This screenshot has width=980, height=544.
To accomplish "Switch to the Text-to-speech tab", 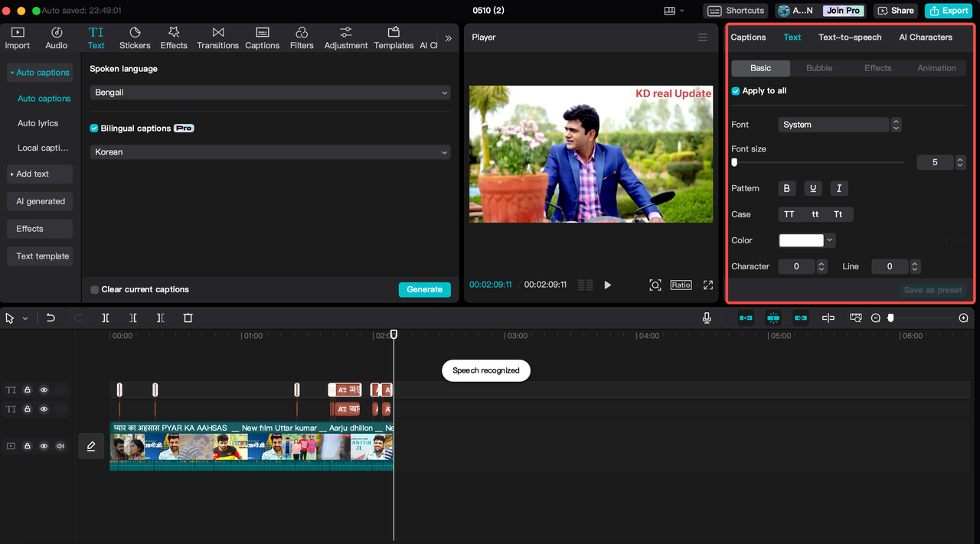I will 850,37.
